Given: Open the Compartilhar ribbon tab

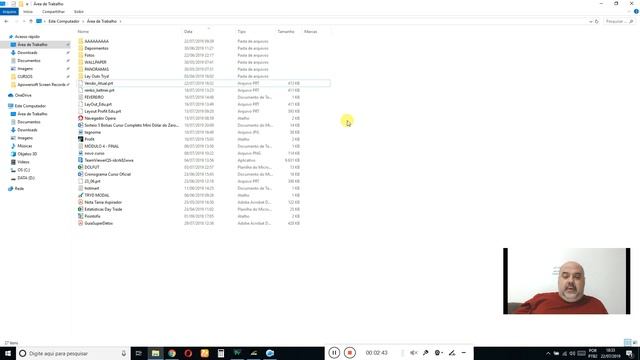Looking at the screenshot, I should 53,12.
